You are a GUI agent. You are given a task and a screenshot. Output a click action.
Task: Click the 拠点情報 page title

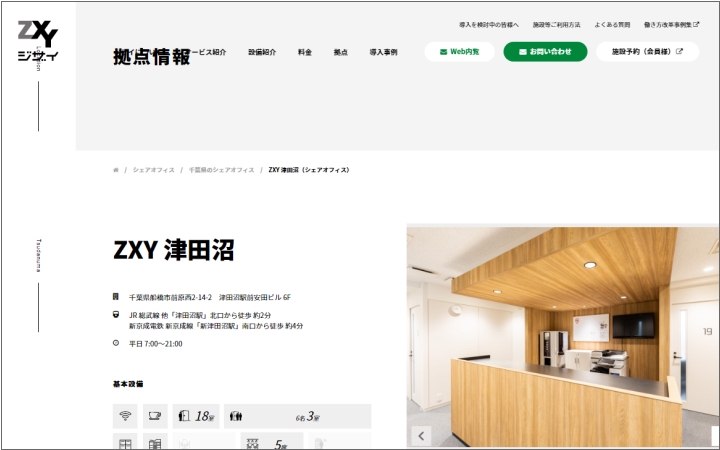[x=152, y=57]
